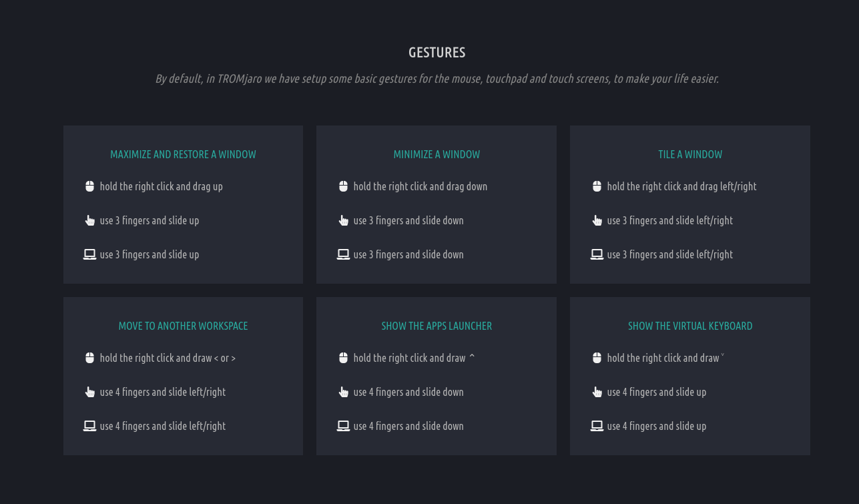Click the 'Show the Apps Launcher' title

pyautogui.click(x=437, y=326)
